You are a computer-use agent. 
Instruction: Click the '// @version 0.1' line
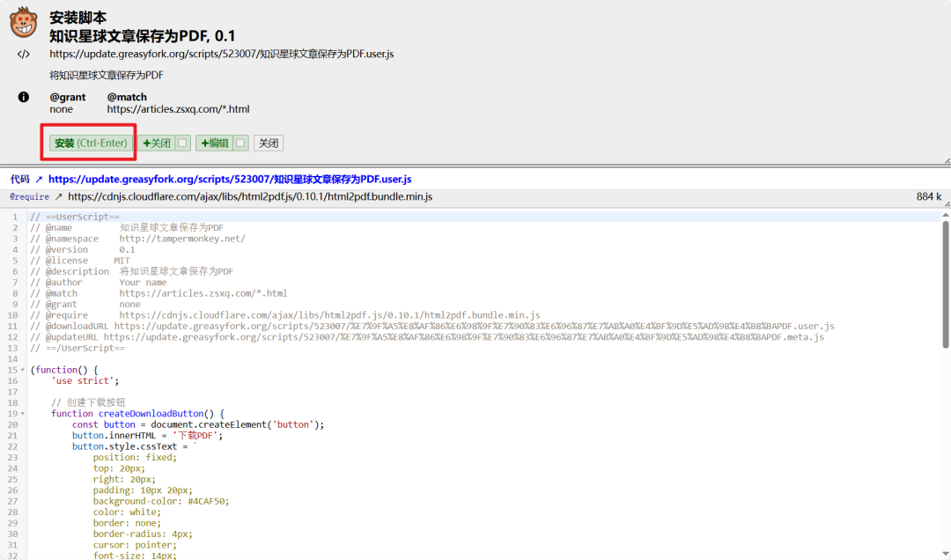tap(83, 250)
